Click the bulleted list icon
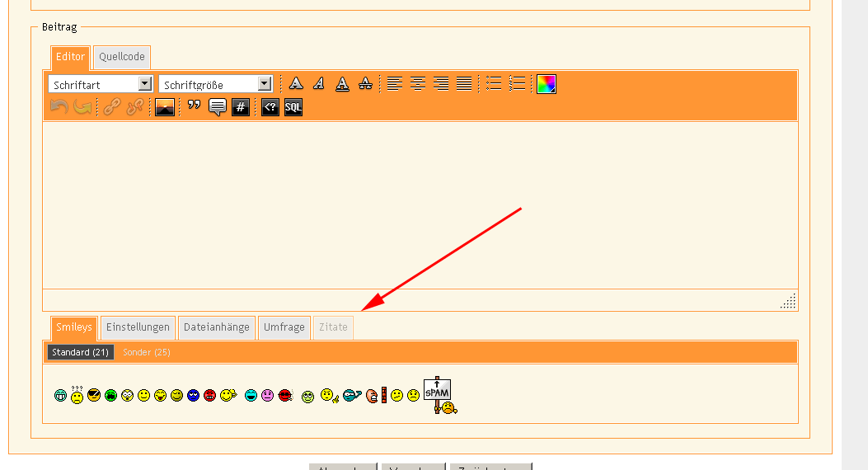 point(494,83)
